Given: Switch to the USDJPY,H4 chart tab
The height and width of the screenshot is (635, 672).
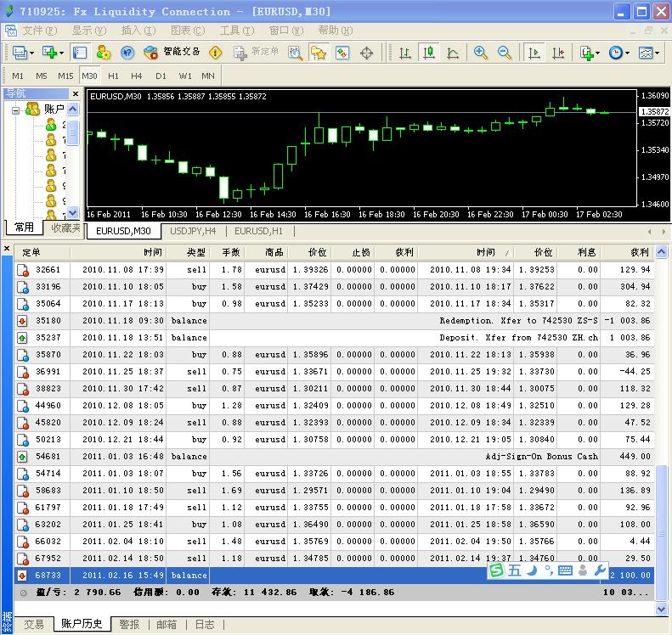Looking at the screenshot, I should tap(193, 231).
